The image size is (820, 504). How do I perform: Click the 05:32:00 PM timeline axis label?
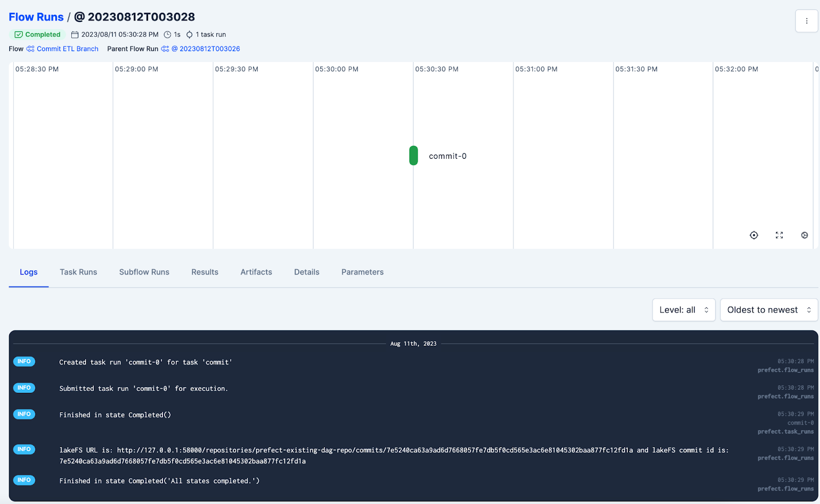coord(736,69)
